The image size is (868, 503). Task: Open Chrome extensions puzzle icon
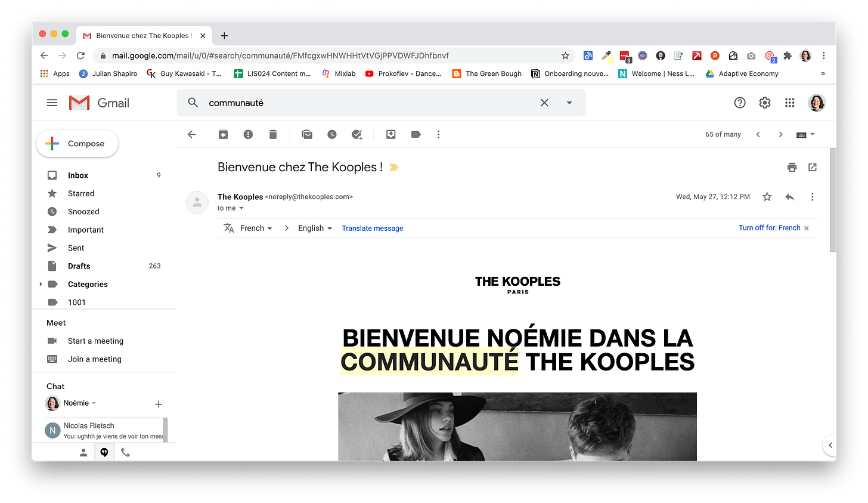[788, 55]
